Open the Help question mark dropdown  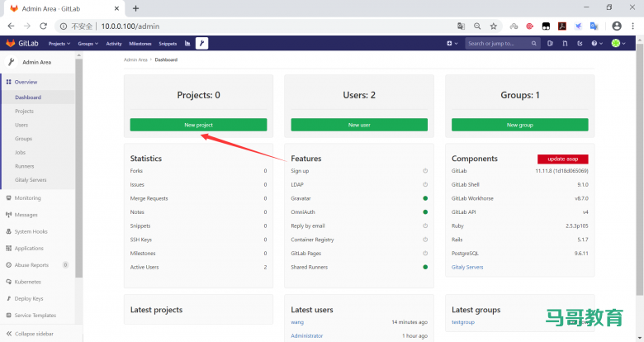click(597, 43)
